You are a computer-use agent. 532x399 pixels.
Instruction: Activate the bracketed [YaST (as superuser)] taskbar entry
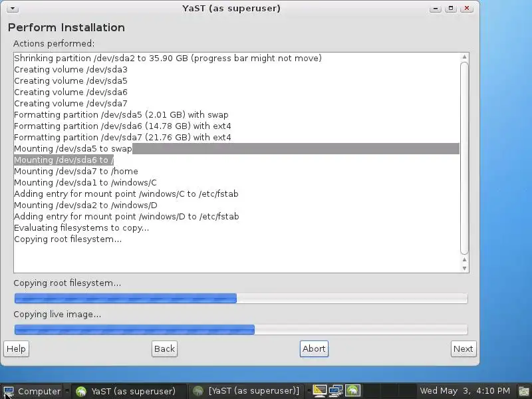tap(247, 391)
